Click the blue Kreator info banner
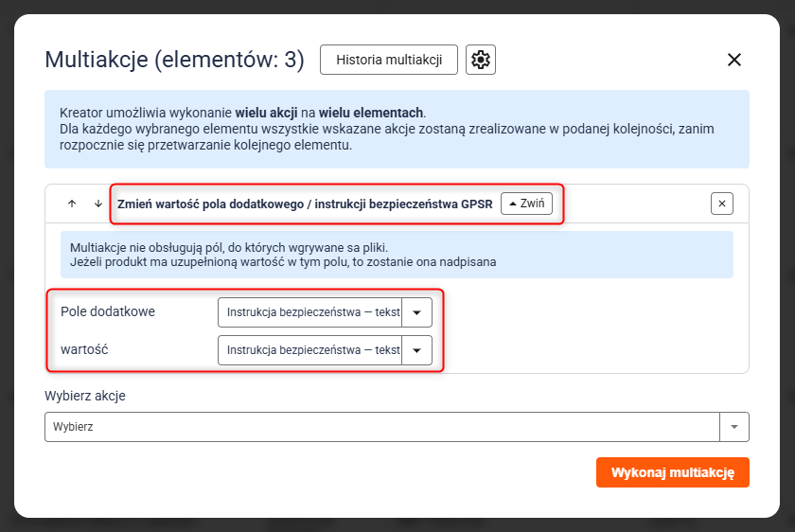The width and height of the screenshot is (795, 532). [397, 129]
